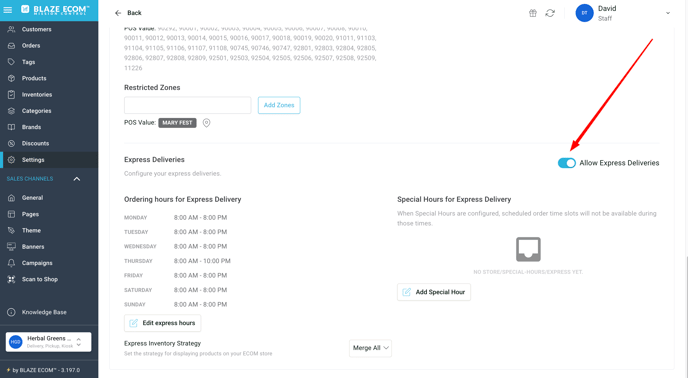Click the refresh sync icon
688x378 pixels.
[550, 13]
